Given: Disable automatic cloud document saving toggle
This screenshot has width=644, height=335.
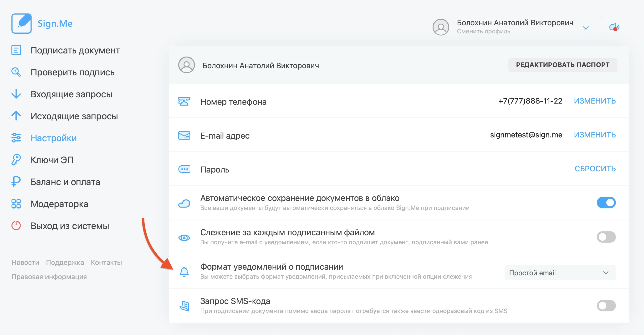Looking at the screenshot, I should 606,202.
